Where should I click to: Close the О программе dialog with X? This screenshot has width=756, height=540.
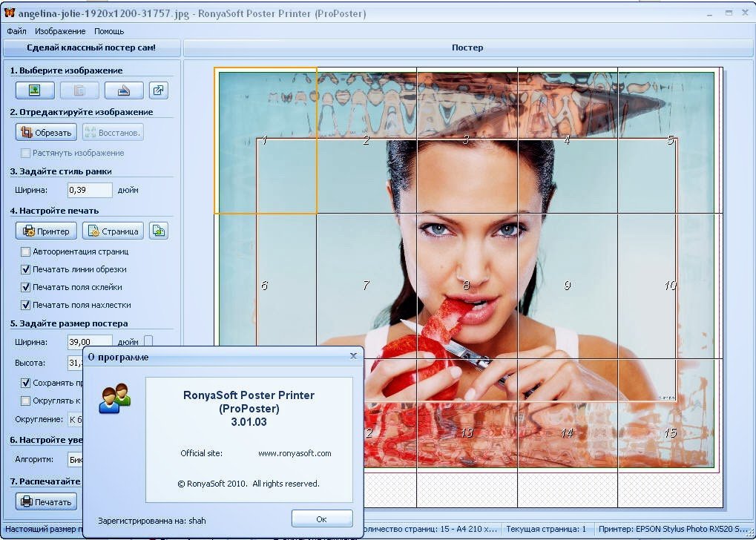(x=353, y=356)
